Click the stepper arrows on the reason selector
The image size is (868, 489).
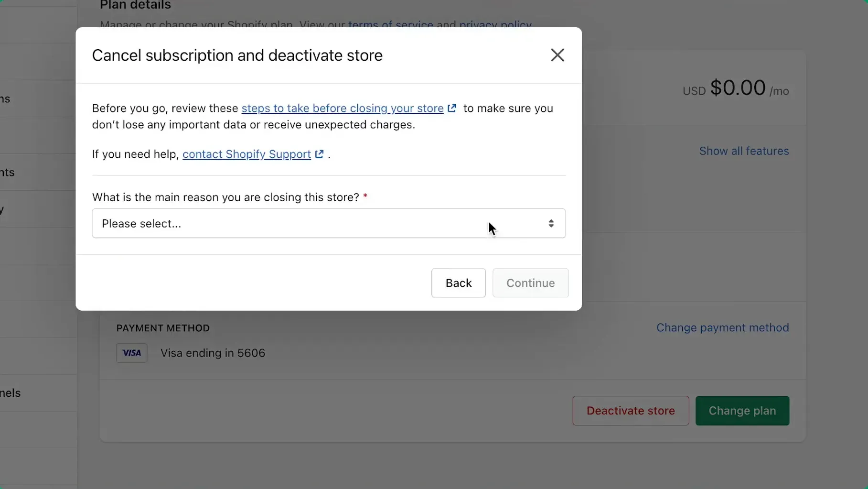point(551,223)
